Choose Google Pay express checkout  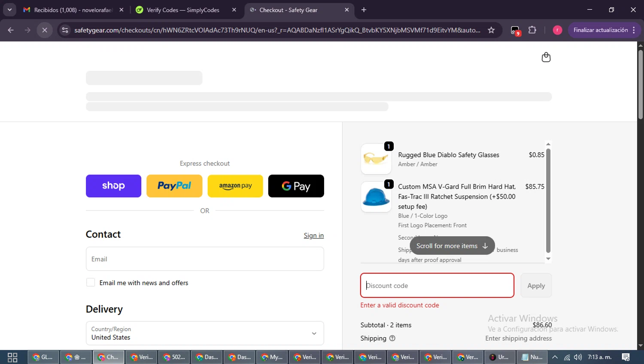296,186
